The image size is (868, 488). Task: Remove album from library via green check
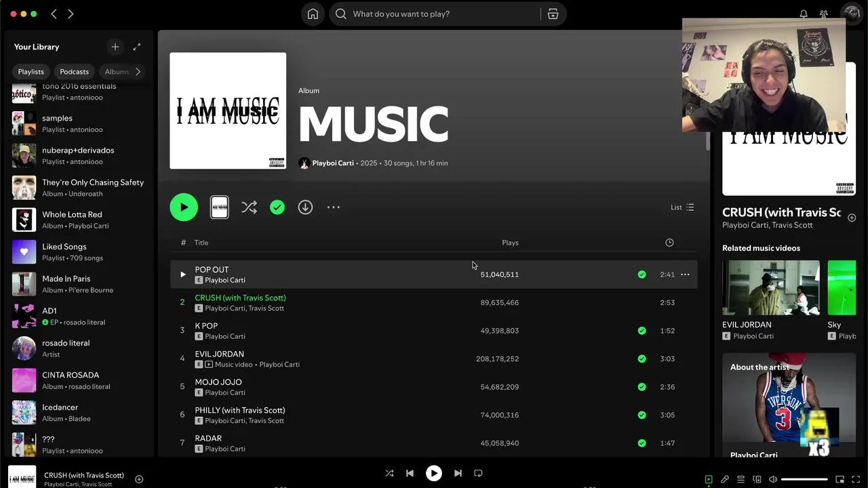(x=277, y=207)
